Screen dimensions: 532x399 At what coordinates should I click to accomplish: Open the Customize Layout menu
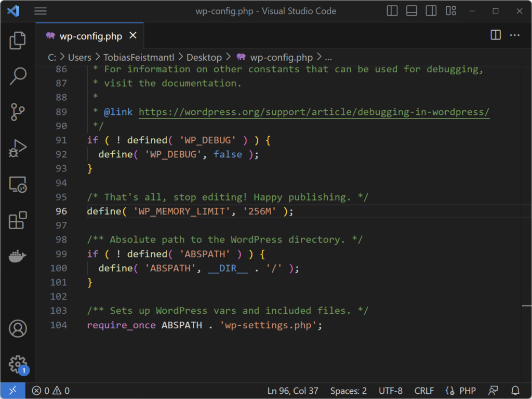[x=450, y=11]
